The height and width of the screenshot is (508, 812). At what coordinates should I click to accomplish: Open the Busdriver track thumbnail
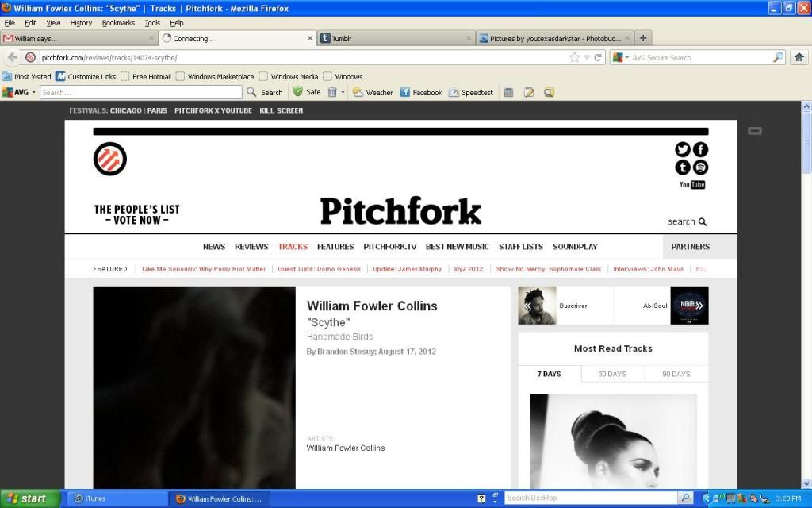[x=538, y=306]
